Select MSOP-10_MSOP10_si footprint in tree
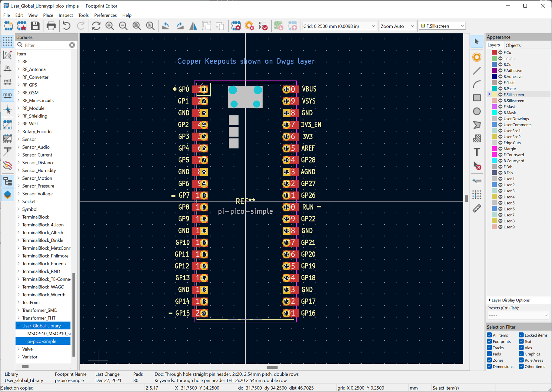552x392 pixels. click(49, 334)
